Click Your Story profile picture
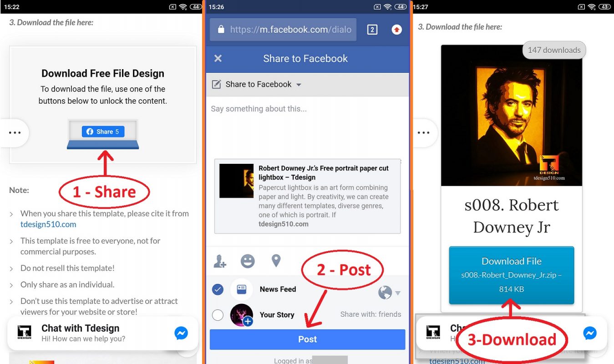The width and height of the screenshot is (614, 364). [x=242, y=315]
